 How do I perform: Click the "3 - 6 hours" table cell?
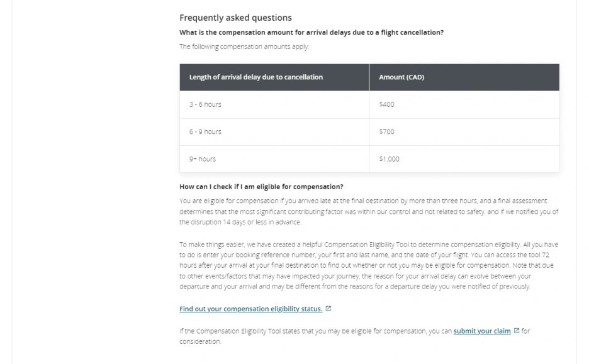[x=205, y=104]
